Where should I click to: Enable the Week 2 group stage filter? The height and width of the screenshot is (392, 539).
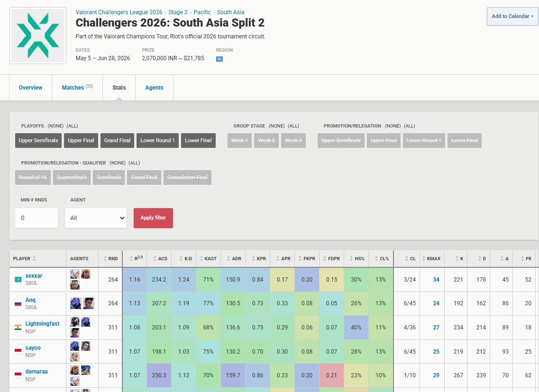(266, 140)
